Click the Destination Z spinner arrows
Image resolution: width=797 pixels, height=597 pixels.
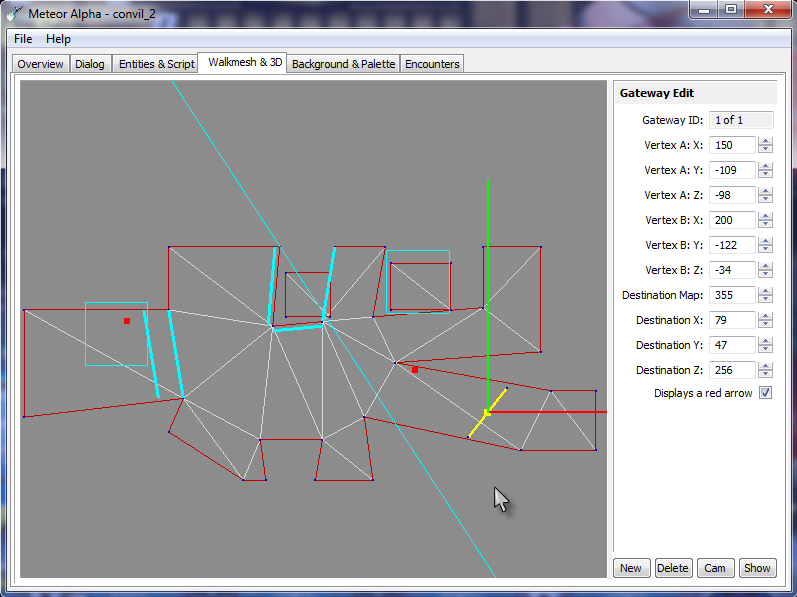coord(765,370)
